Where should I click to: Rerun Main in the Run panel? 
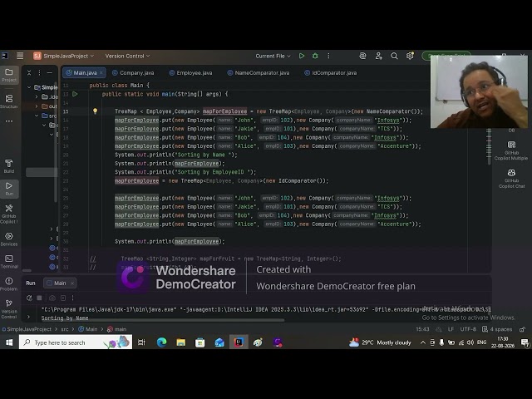pos(29,298)
